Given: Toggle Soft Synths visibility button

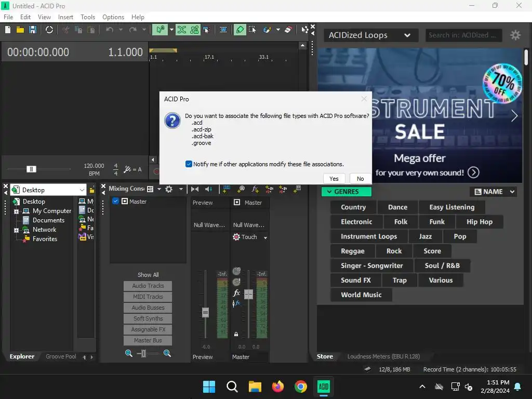Looking at the screenshot, I should 148,318.
